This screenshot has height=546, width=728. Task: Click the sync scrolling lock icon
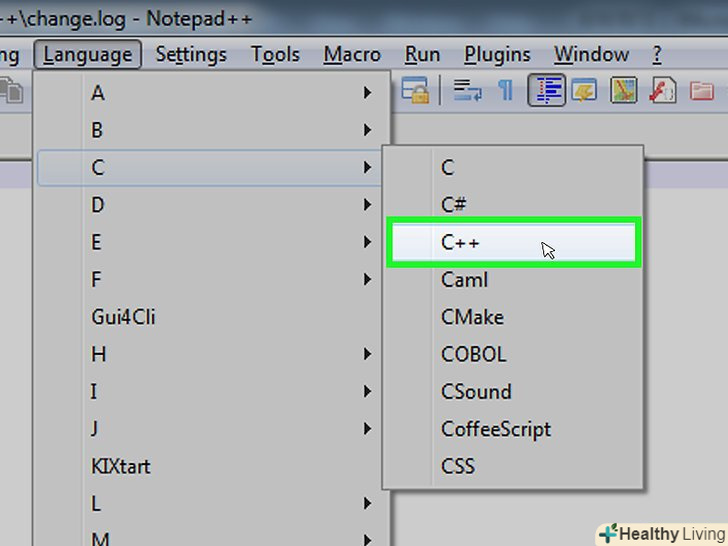pos(415,90)
